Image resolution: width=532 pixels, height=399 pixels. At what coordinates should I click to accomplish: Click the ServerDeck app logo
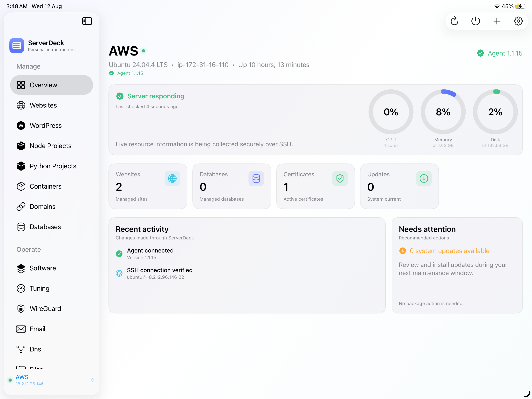(17, 45)
